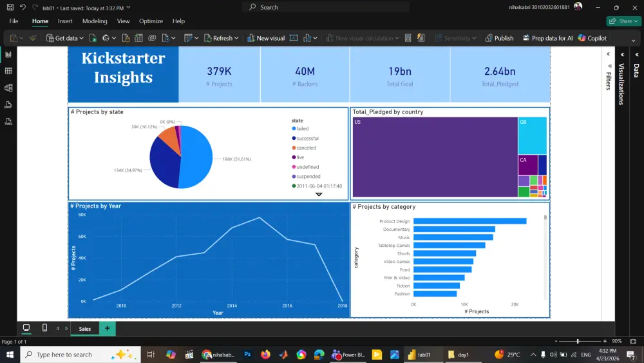This screenshot has width=644, height=363.
Task: Expand the Filters pane
Action: point(609,54)
